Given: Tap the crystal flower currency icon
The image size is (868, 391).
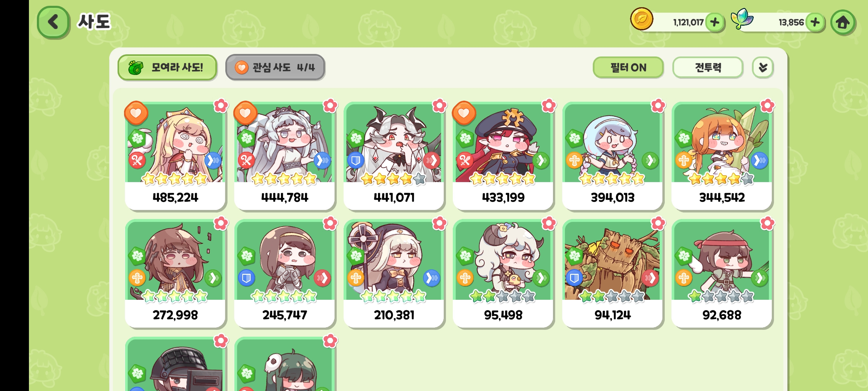Looking at the screenshot, I should click(742, 18).
